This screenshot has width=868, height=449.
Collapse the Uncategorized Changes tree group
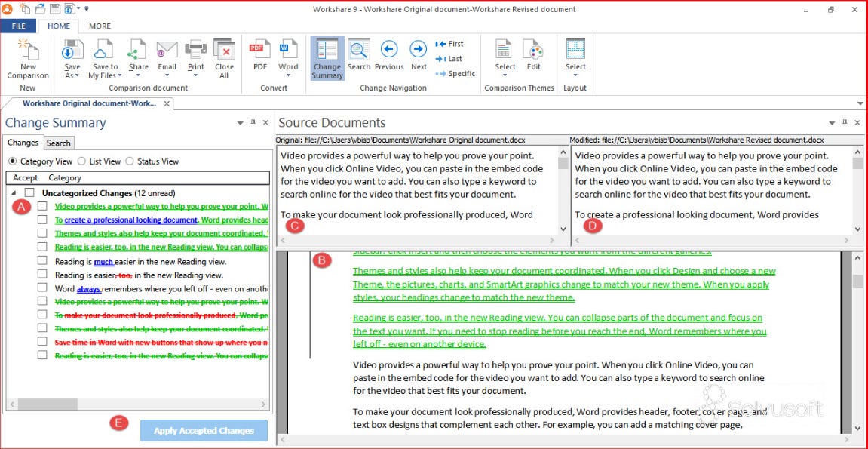coord(14,193)
